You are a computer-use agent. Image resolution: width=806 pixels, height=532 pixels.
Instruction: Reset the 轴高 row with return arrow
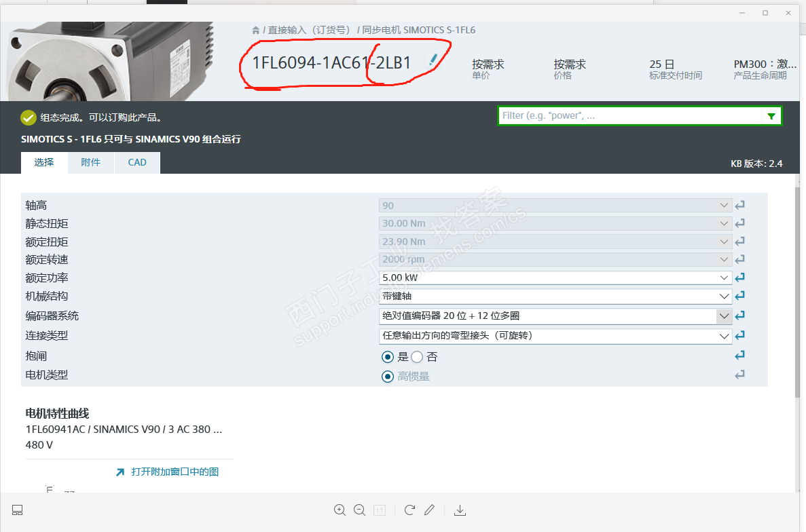(x=739, y=206)
